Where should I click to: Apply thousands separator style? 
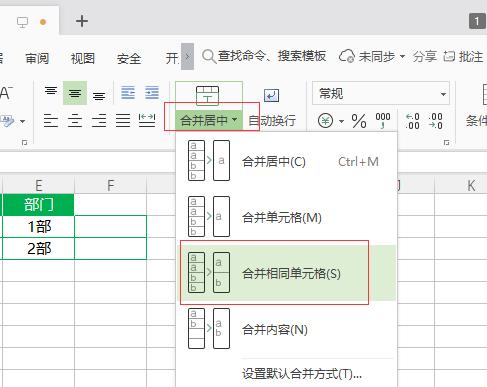383,120
